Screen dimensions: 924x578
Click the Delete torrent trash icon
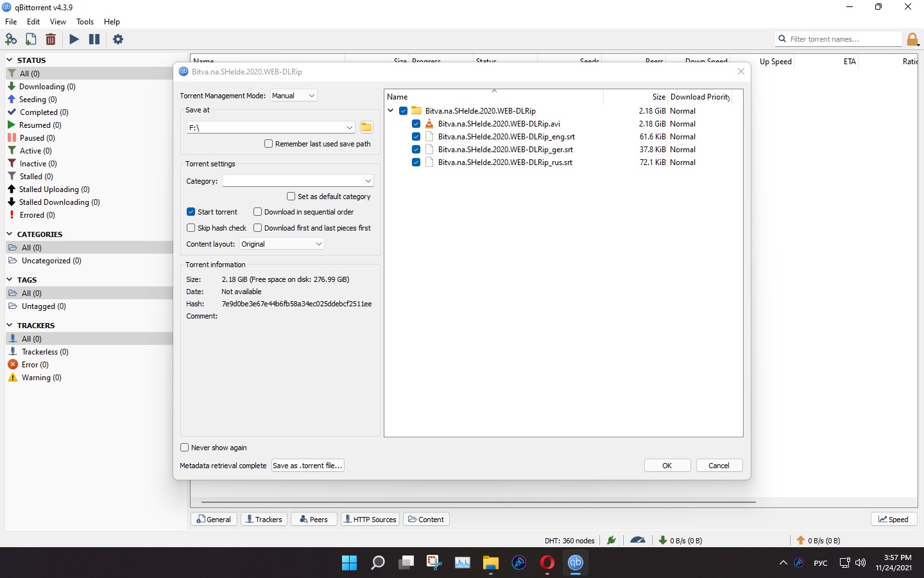51,39
